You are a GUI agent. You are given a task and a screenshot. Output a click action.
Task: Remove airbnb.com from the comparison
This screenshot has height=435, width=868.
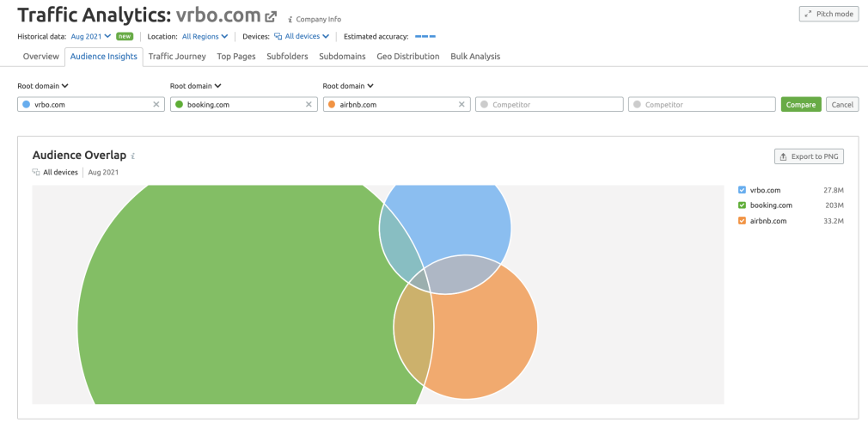pyautogui.click(x=462, y=104)
